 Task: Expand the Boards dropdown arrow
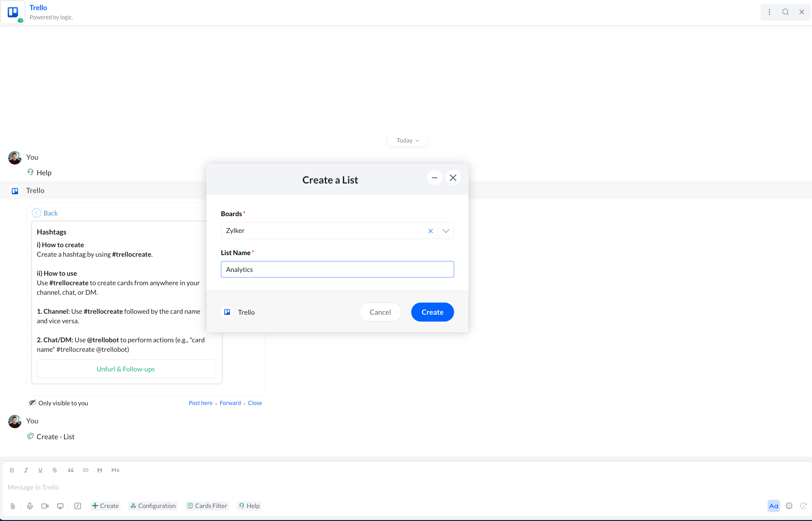446,231
